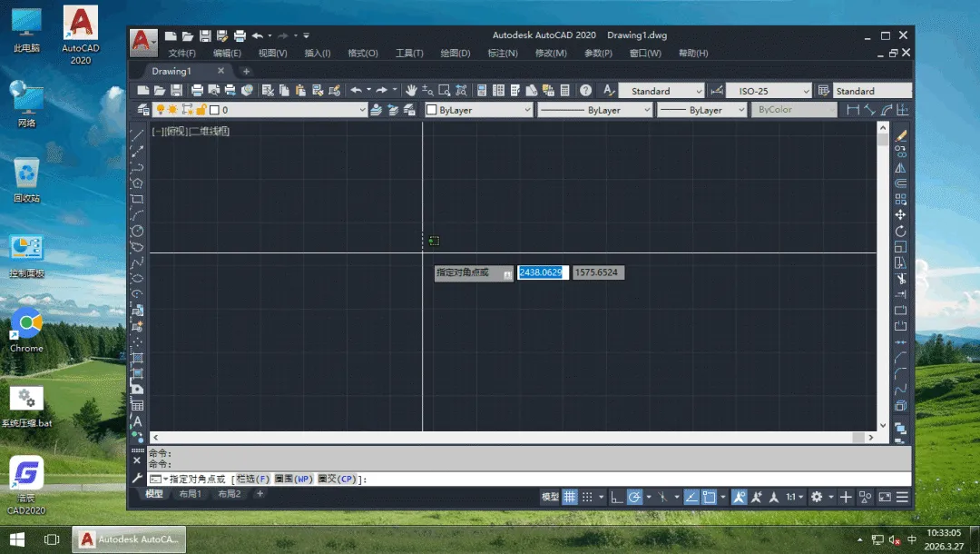This screenshot has width=980, height=554.
Task: Open the command line customize wrench
Action: 138,479
